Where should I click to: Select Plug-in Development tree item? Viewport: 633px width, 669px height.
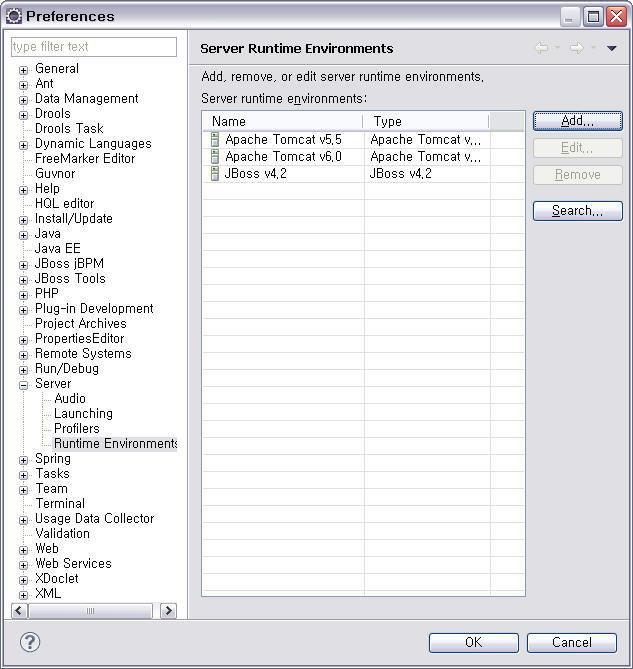click(x=94, y=308)
